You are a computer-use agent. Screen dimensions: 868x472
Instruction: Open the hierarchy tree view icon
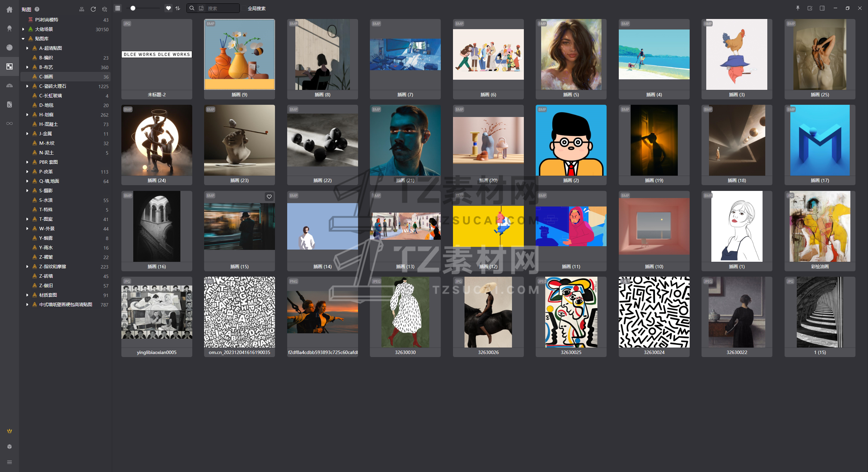82,9
